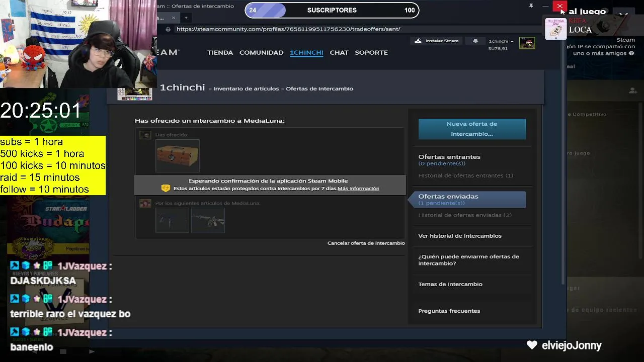Open Ofertas entrantes section
The image size is (644, 362).
pos(449,157)
